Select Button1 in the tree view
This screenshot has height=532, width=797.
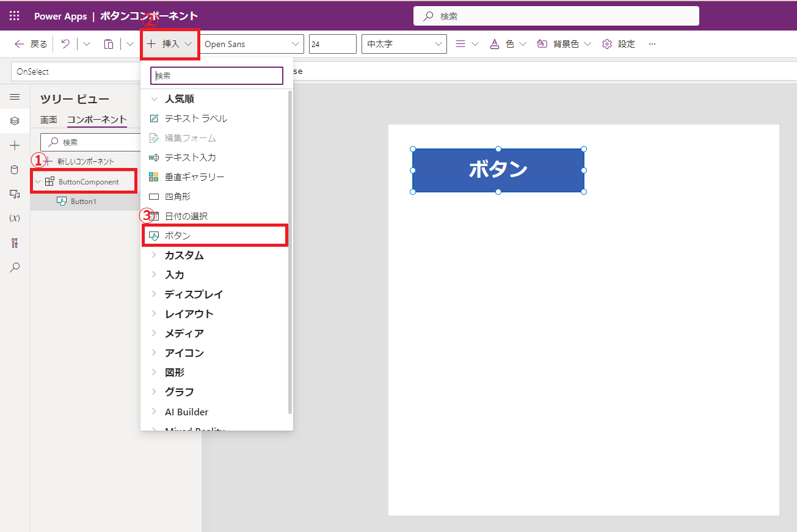(x=82, y=201)
